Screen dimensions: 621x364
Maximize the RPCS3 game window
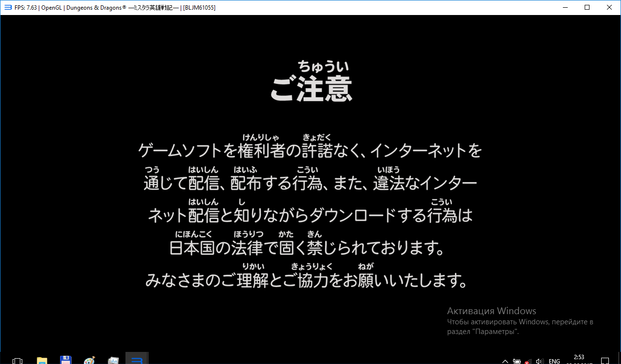pyautogui.click(x=587, y=8)
